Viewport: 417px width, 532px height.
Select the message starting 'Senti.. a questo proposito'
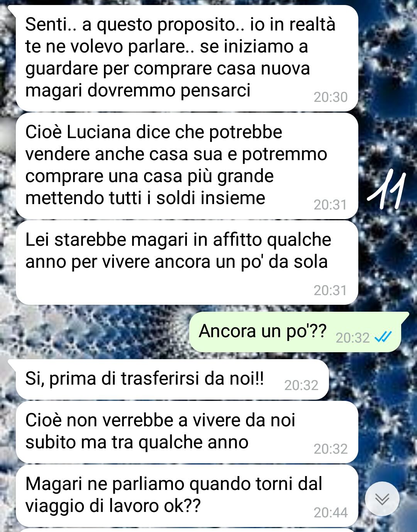pyautogui.click(x=187, y=58)
